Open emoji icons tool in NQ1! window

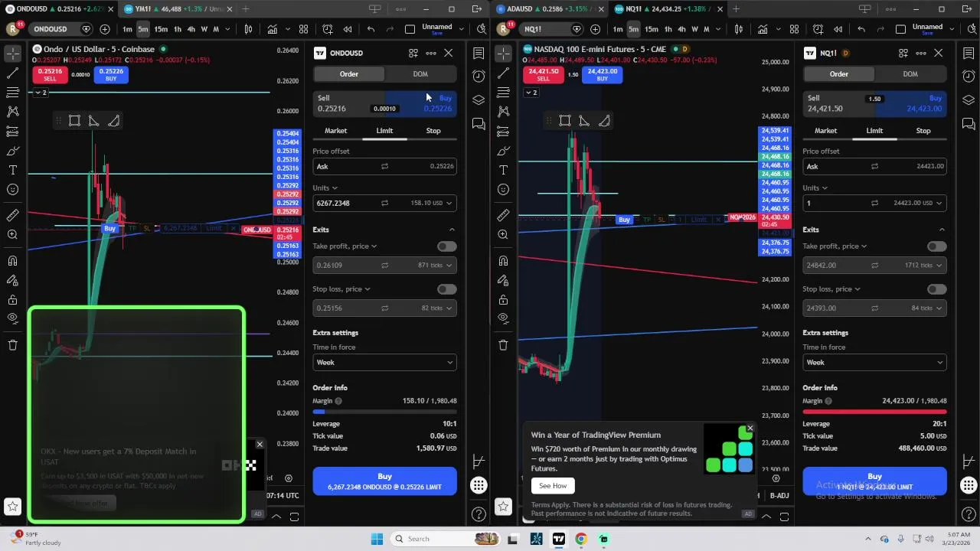(x=503, y=190)
